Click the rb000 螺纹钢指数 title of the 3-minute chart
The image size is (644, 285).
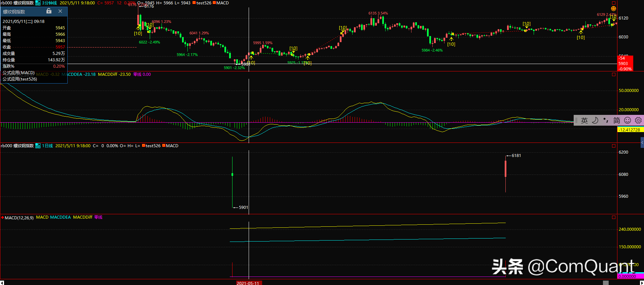tap(17, 3)
